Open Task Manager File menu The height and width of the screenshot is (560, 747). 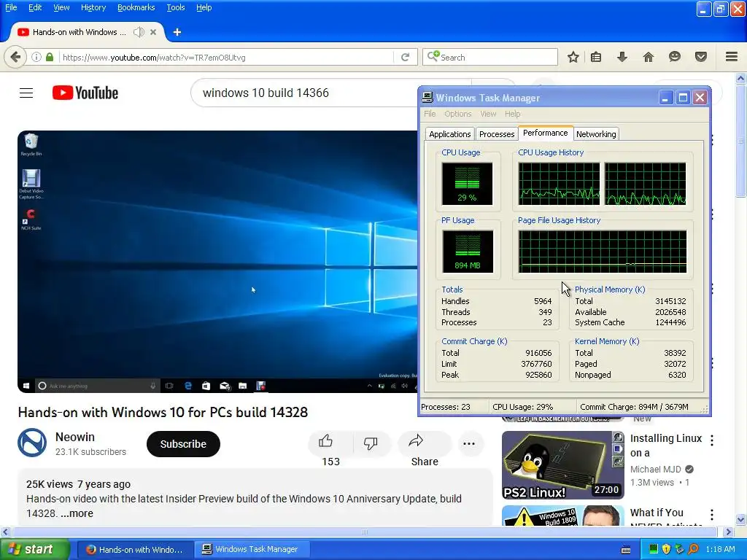pos(430,114)
